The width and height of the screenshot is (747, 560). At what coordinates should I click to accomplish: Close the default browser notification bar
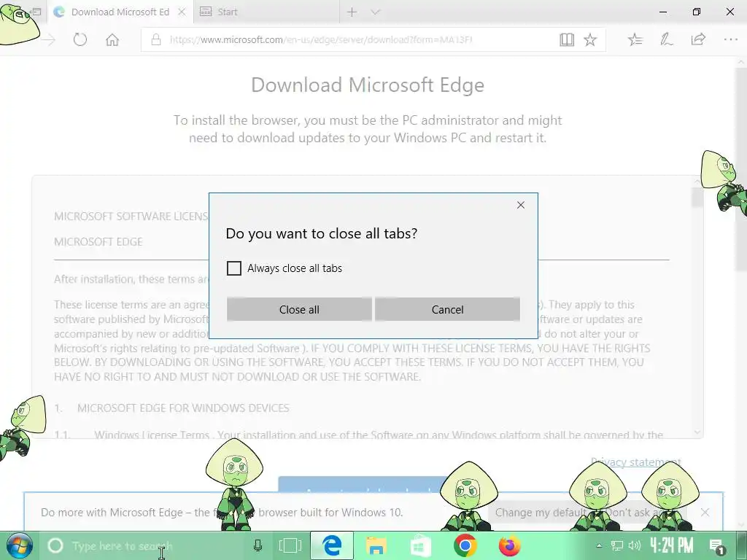705,513
